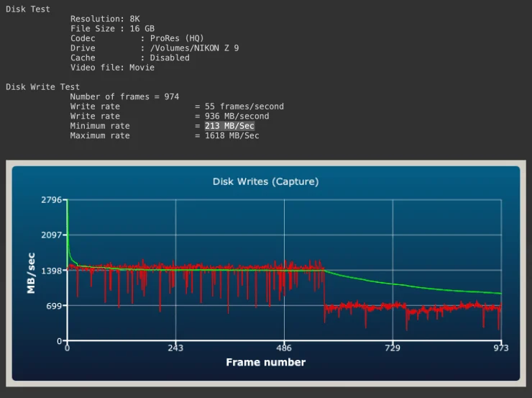Click the highlighted 213 MB/Sec minimum rate
The image size is (532, 398).
coord(229,126)
